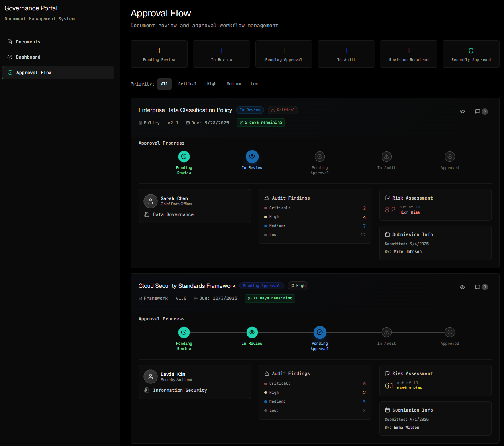Click the Data Governance building icon
The height and width of the screenshot is (446, 504).
tap(147, 215)
